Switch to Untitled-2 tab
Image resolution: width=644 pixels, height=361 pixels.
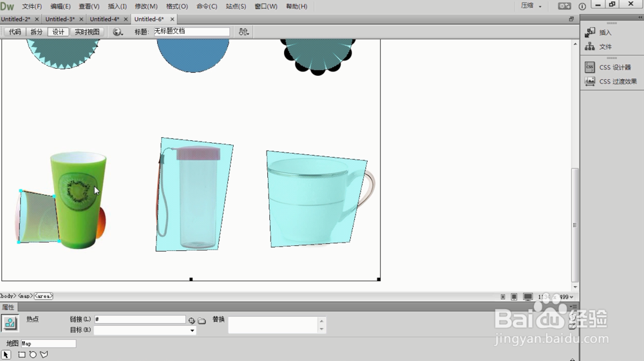pos(15,19)
